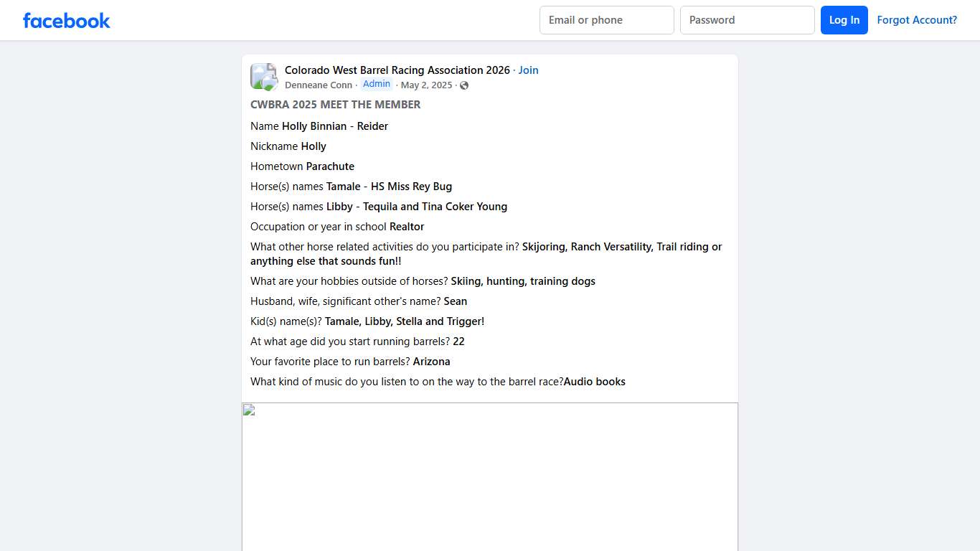The height and width of the screenshot is (551, 980).
Task: Open the Colorado West Barrel Racing Association 2026 page
Action: pyautogui.click(x=397, y=70)
